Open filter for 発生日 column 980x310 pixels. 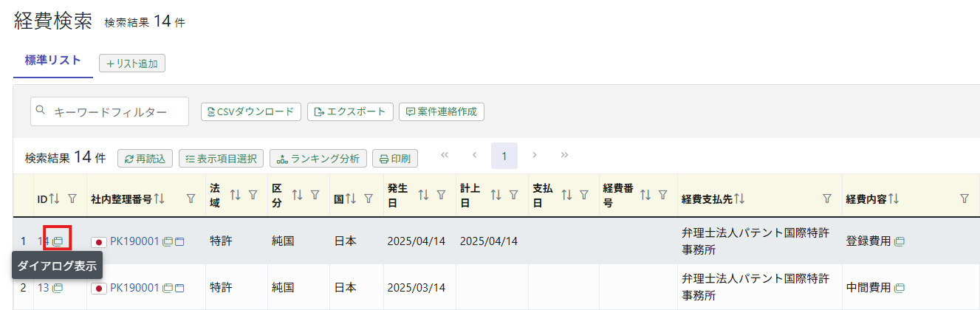coord(441,195)
